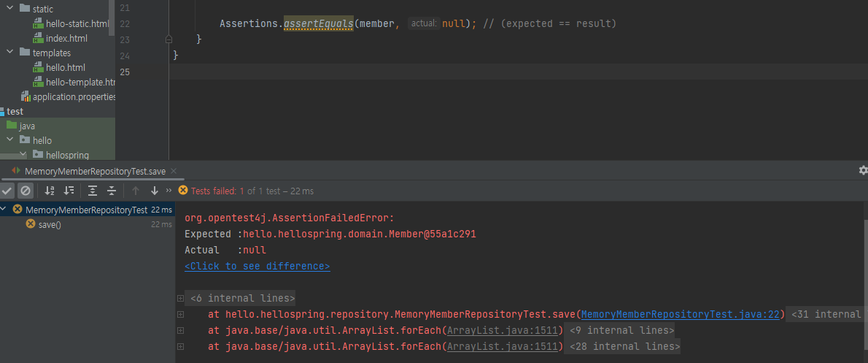
Task: Open application.properties file
Action: 74,97
